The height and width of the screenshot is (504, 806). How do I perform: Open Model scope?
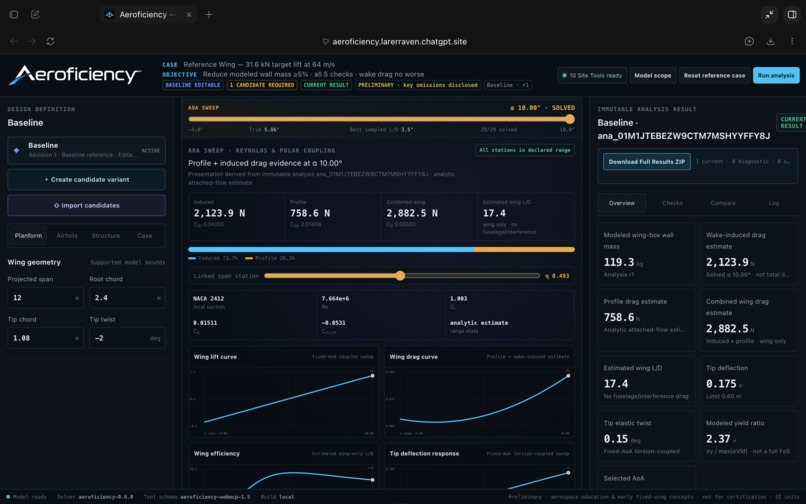tap(652, 75)
